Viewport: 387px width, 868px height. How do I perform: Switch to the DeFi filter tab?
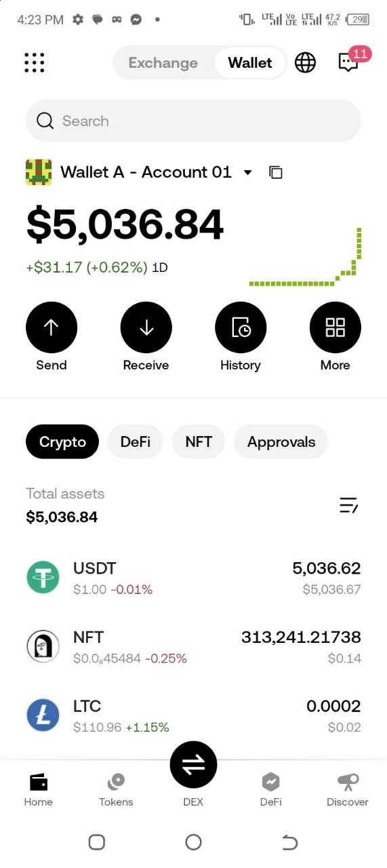[136, 442]
